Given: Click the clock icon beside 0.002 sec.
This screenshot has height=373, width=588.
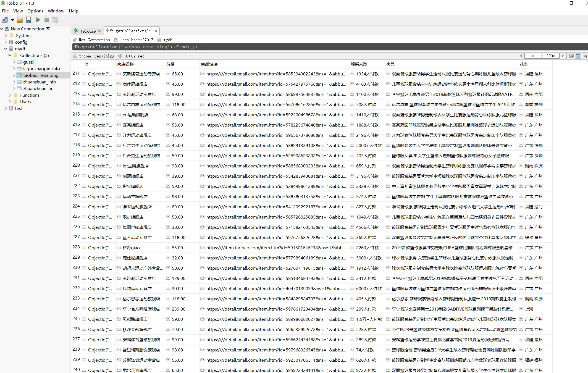Looking at the screenshot, I should click(x=120, y=56).
